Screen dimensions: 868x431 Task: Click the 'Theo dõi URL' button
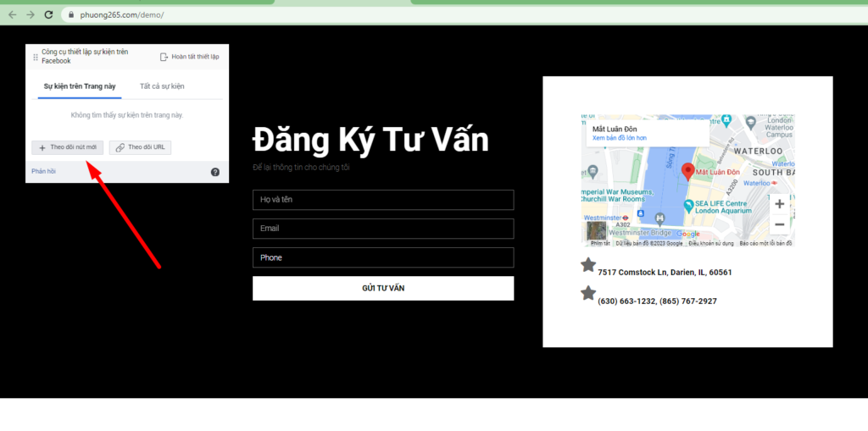pyautogui.click(x=141, y=147)
